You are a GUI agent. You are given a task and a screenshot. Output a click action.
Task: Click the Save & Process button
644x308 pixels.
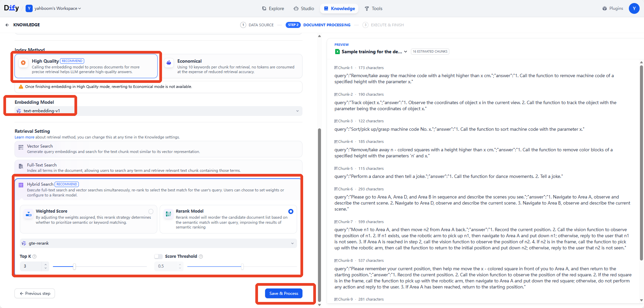click(284, 294)
